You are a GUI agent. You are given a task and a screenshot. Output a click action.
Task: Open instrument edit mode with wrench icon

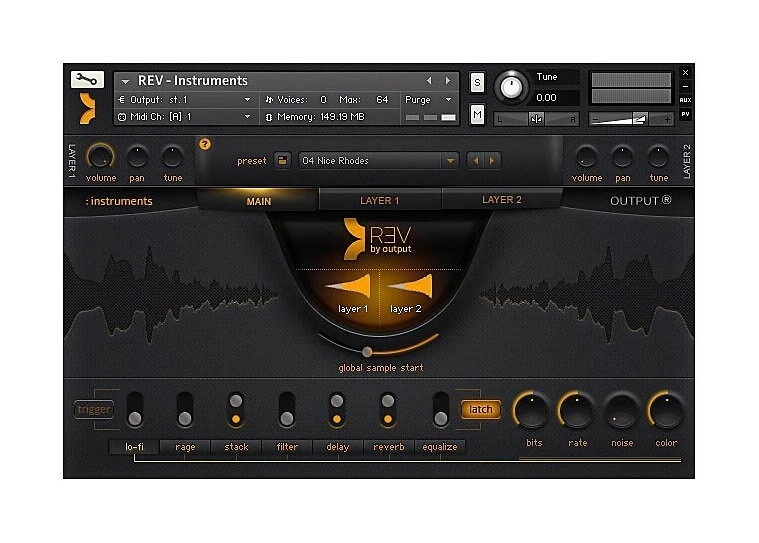(x=87, y=79)
